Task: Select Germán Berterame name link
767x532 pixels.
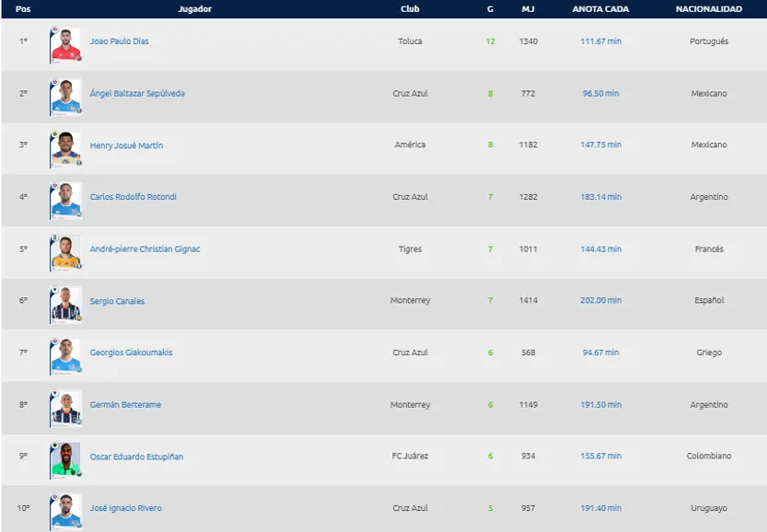Action: [x=125, y=405]
